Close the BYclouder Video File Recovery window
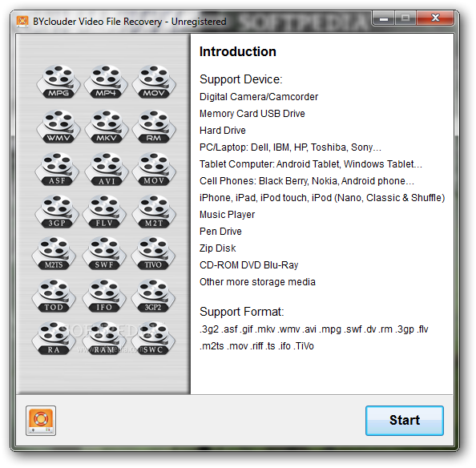Image resolution: width=476 pixels, height=468 pixels. [435, 18]
